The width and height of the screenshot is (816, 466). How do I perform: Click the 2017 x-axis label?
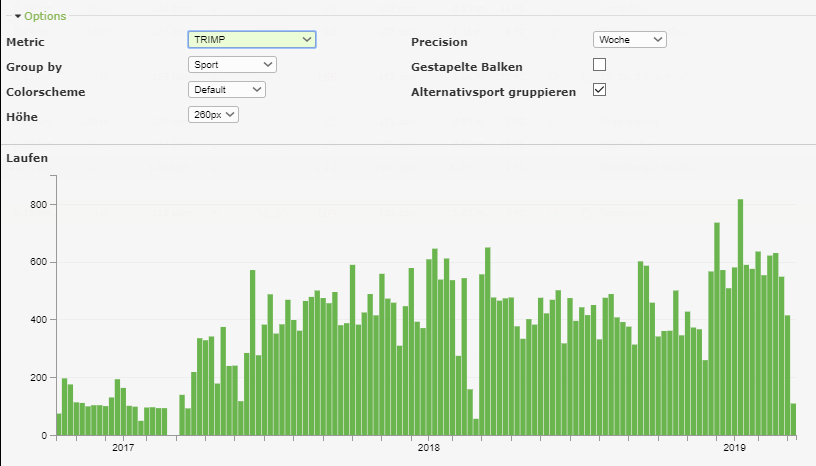123,448
